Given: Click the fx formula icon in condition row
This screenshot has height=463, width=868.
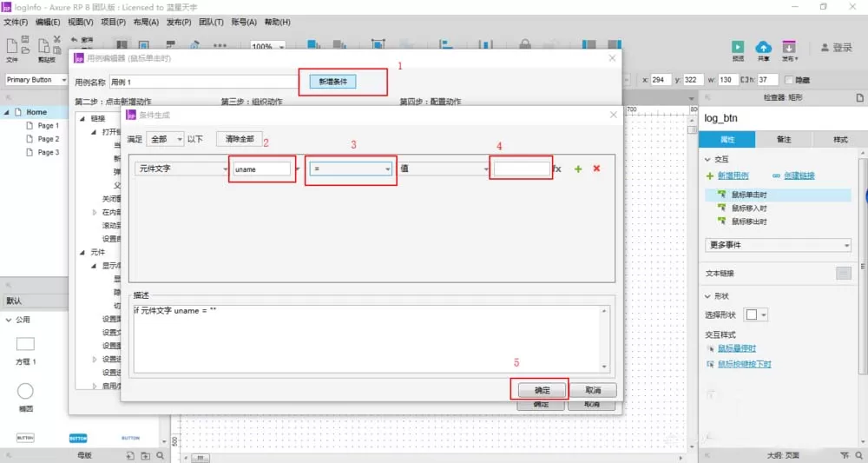Looking at the screenshot, I should (x=557, y=169).
